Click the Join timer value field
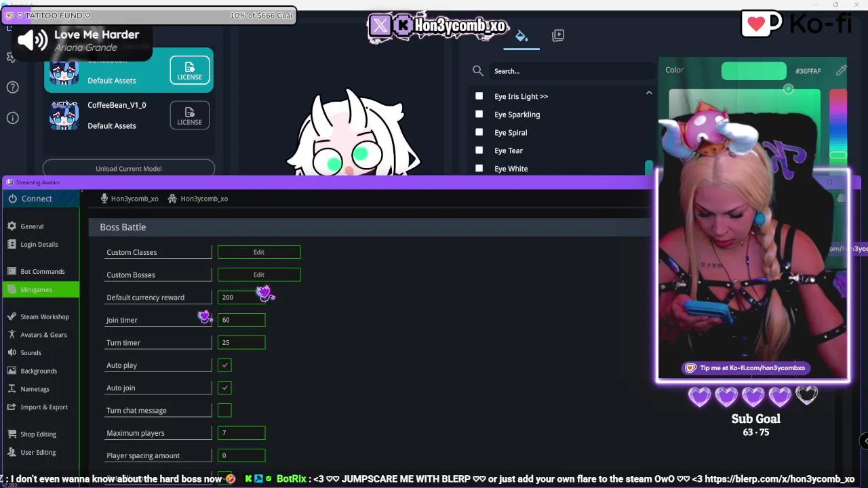The height and width of the screenshot is (488, 868). coord(241,320)
